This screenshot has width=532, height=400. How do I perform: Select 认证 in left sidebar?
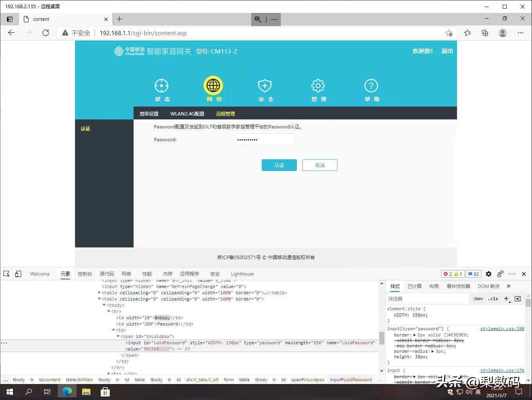(86, 128)
